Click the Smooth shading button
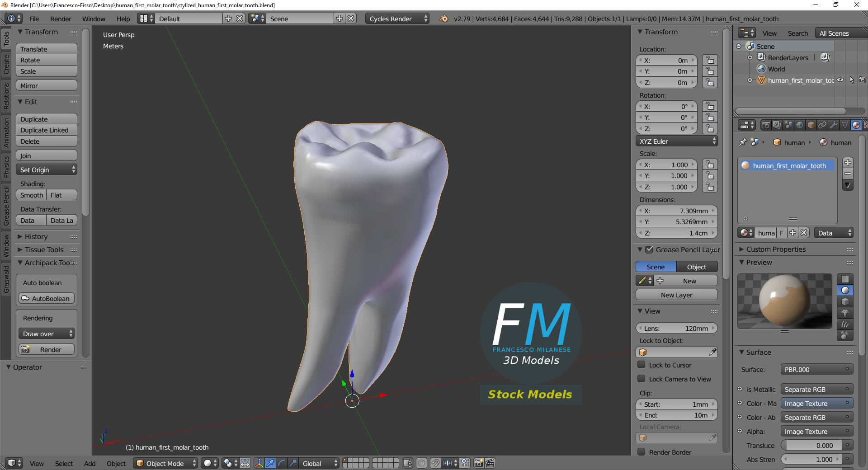The width and height of the screenshot is (868, 470). pos(31,195)
